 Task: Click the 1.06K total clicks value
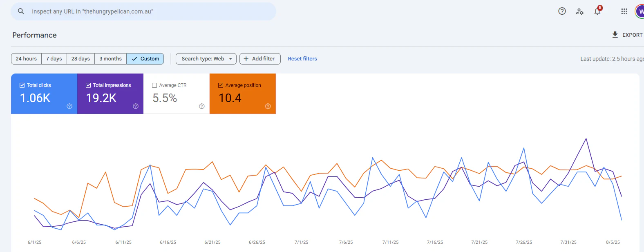[x=35, y=98]
